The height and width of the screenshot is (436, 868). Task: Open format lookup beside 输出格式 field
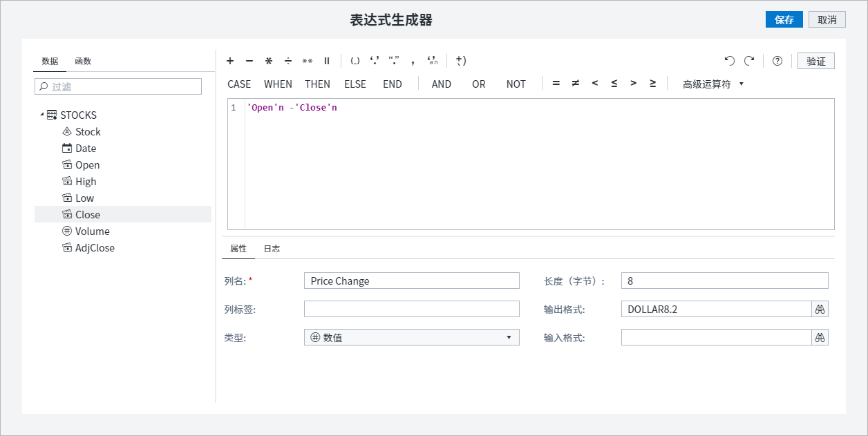pos(820,309)
